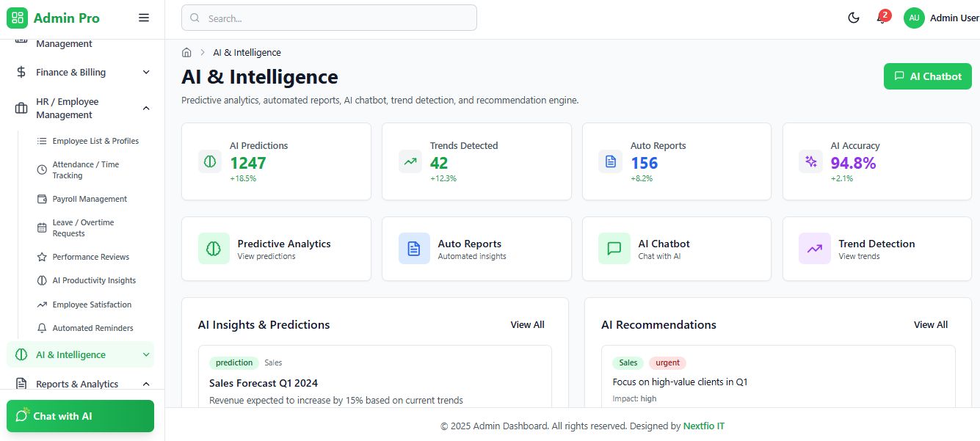
Task: Follow the Nextfio IT footer link
Action: pos(703,426)
